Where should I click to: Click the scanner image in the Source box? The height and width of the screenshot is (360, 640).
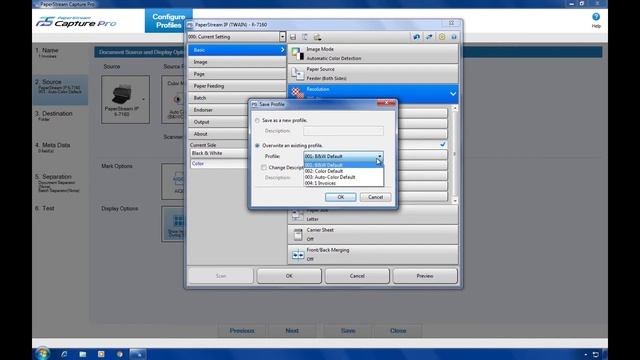(122, 95)
